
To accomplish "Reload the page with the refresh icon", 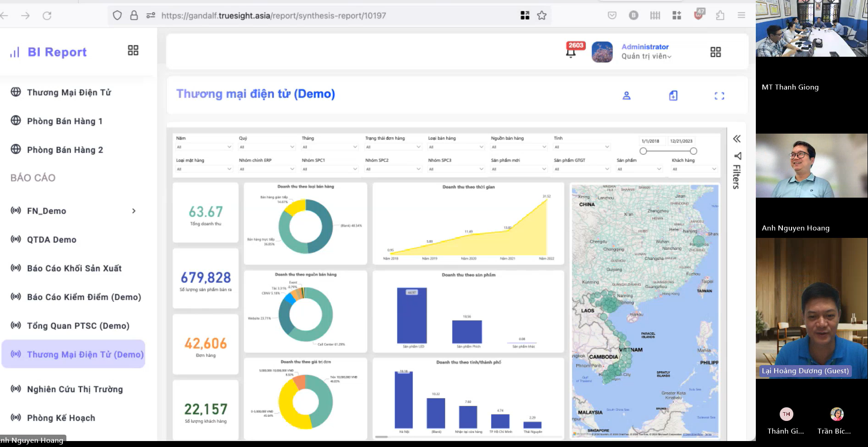I will click(x=47, y=16).
